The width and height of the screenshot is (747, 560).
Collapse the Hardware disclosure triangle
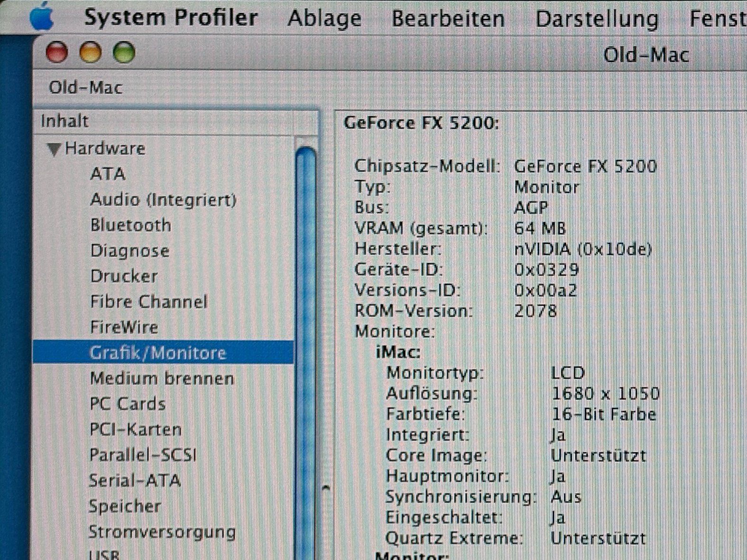pos(54,149)
